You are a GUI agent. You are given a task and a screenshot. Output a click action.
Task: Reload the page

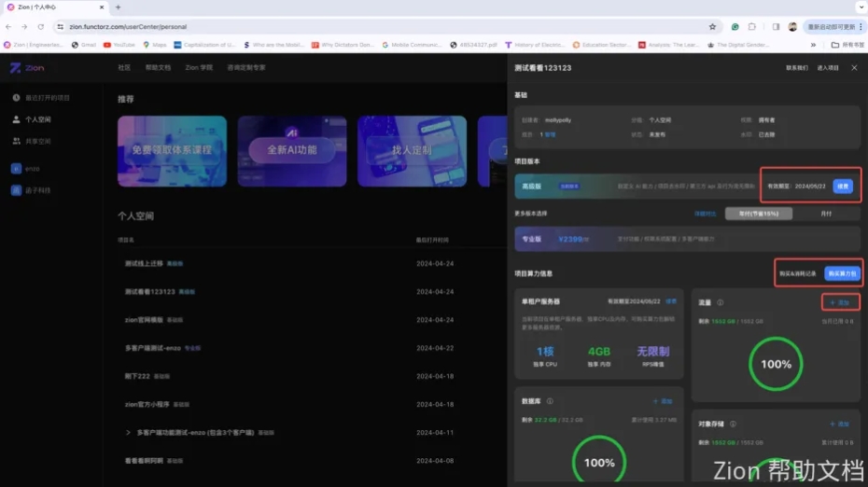[x=40, y=26]
